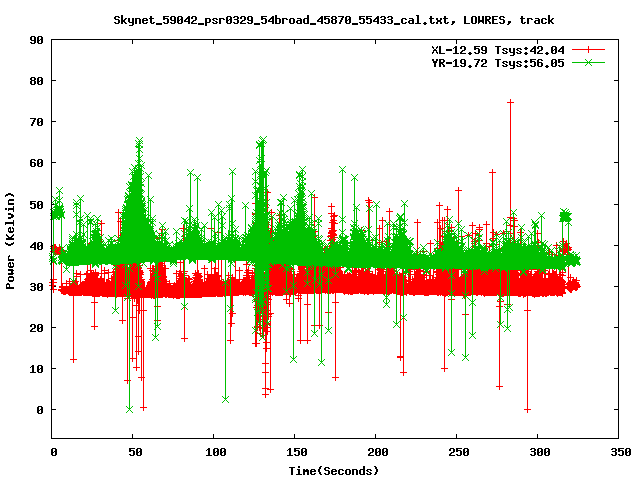640x480 pixels.
Task: Click y-axis tick value 70
Action: point(36,122)
